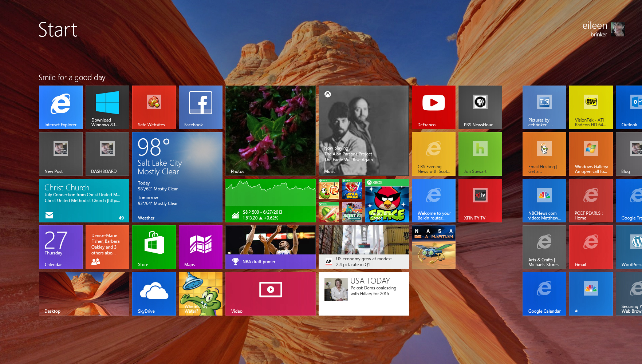View the NBA draft primer in Sports

[x=270, y=247]
